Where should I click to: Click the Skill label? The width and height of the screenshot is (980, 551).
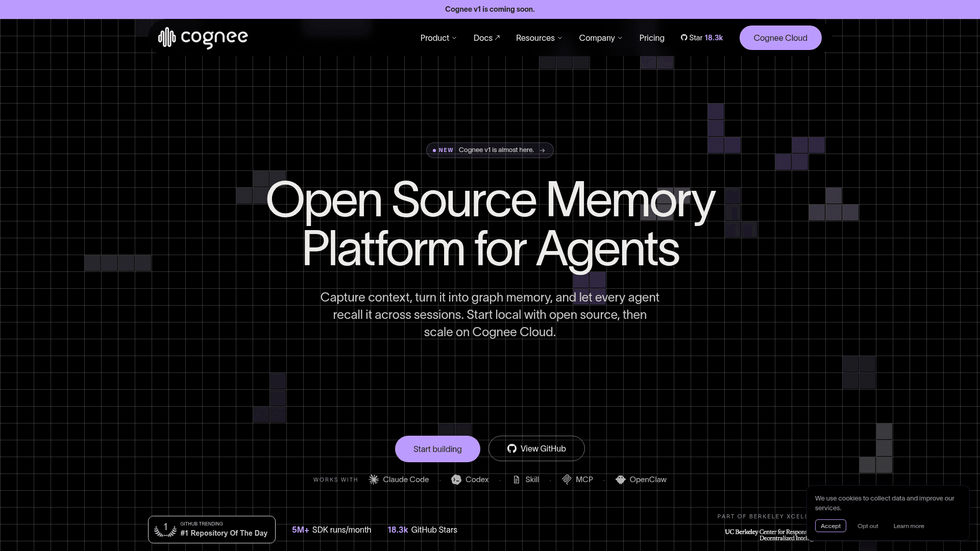tap(532, 480)
